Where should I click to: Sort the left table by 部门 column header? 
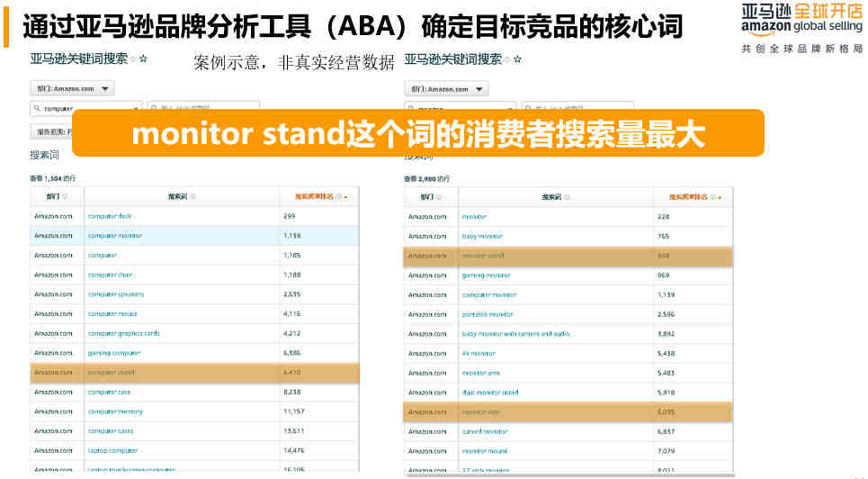57,196
